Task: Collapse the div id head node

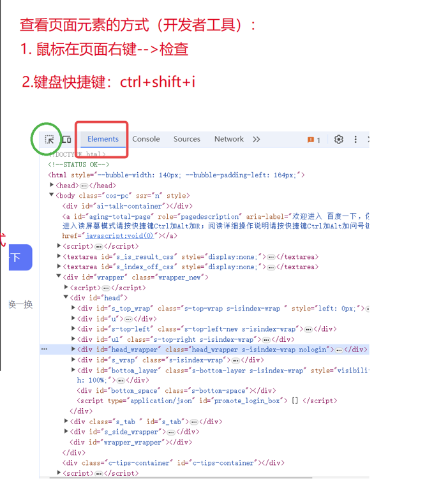Action: (66, 297)
